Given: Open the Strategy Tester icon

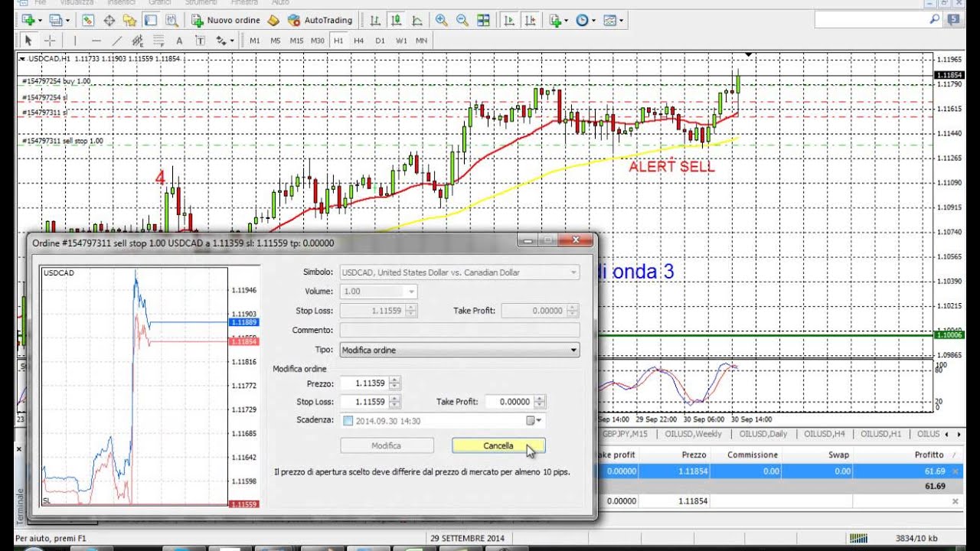Looking at the screenshot, I should point(171,20).
